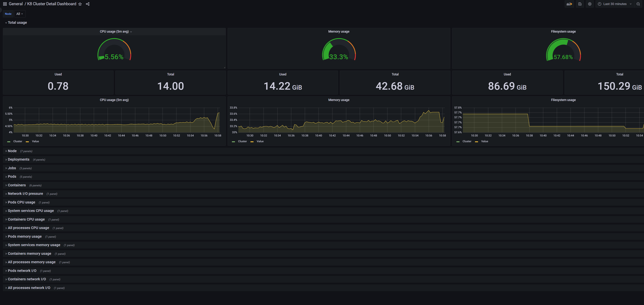Open dashboard settings gear icon
Viewport: 644px width, 305px height.
click(x=590, y=4)
